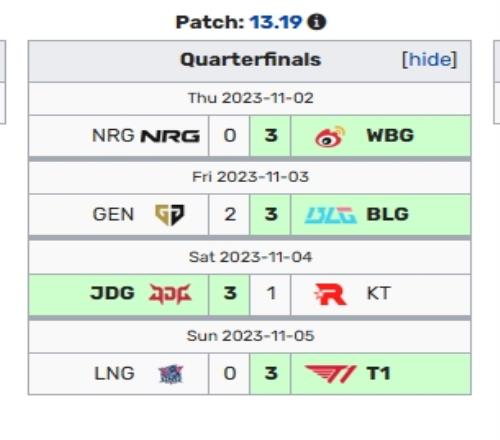
Task: Collapse Quarterfinals with the hide toggle
Action: (x=429, y=60)
